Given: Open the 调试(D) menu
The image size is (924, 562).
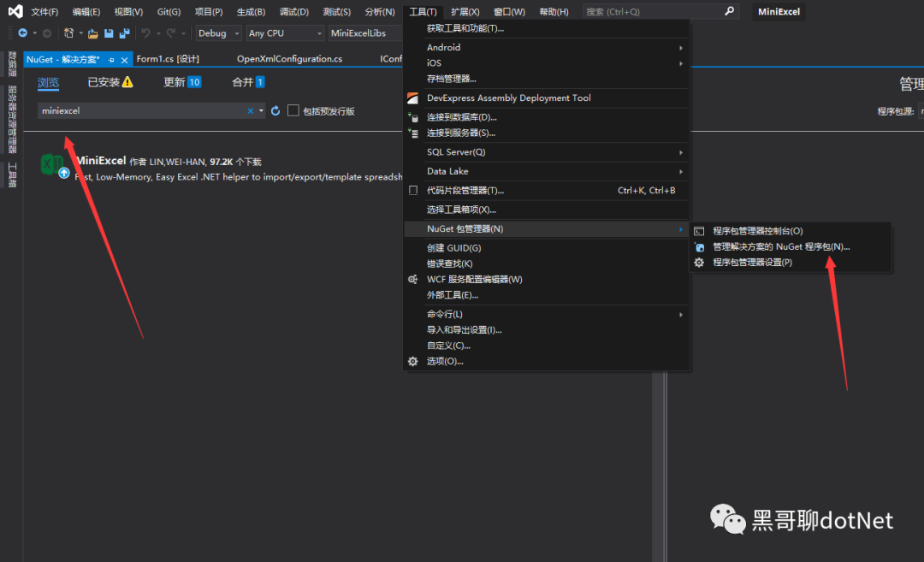Looking at the screenshot, I should click(x=294, y=12).
